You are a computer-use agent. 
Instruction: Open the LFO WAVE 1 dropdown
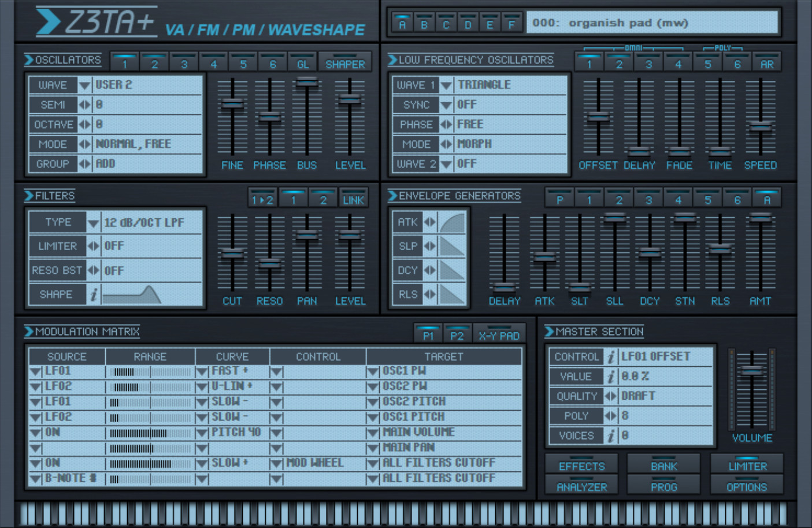click(446, 85)
